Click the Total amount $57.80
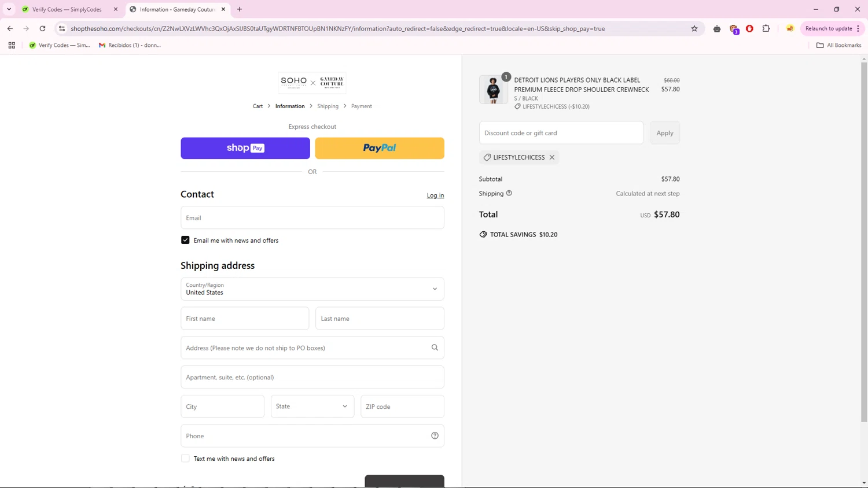868x488 pixels. point(667,215)
